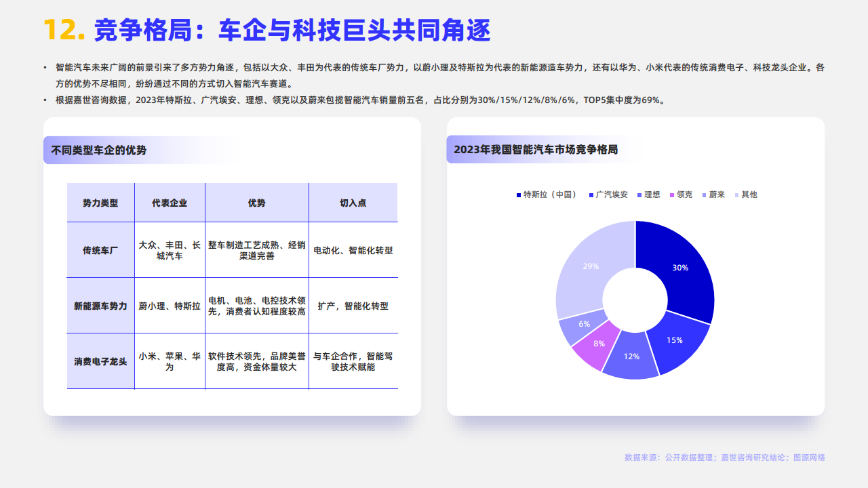Viewport: 868px width, 488px height.
Task: Click the table header 势力类型
Action: pyautogui.click(x=100, y=203)
